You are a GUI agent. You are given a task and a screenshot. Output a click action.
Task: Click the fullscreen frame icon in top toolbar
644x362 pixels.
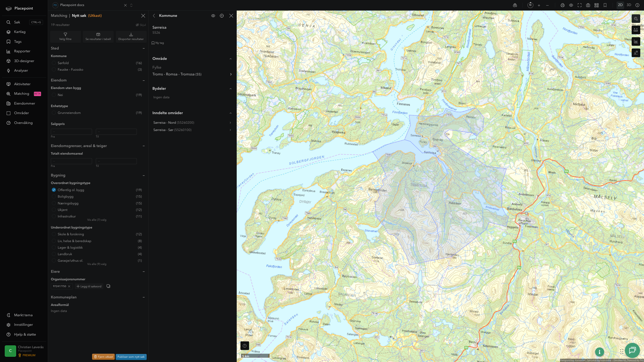(580, 5)
